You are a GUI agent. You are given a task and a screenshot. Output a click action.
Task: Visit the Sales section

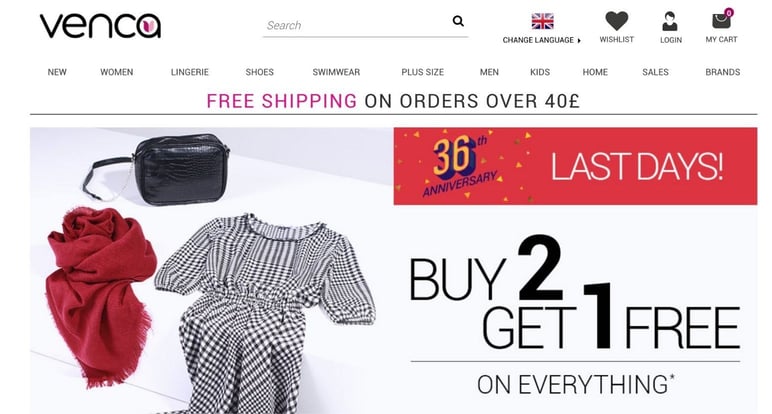click(x=655, y=72)
